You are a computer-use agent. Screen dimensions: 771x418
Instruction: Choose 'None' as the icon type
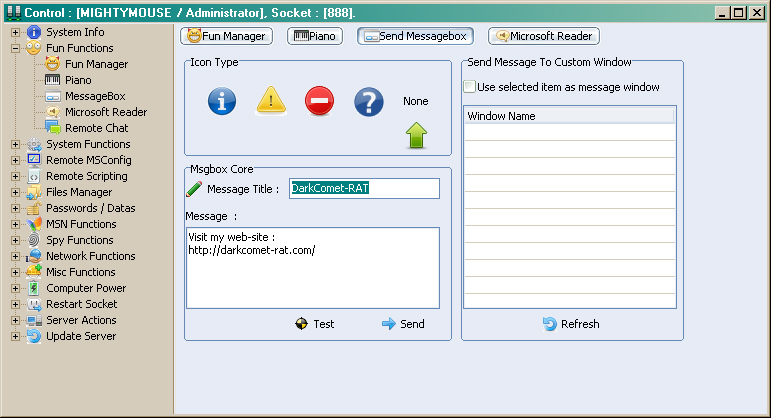(415, 101)
